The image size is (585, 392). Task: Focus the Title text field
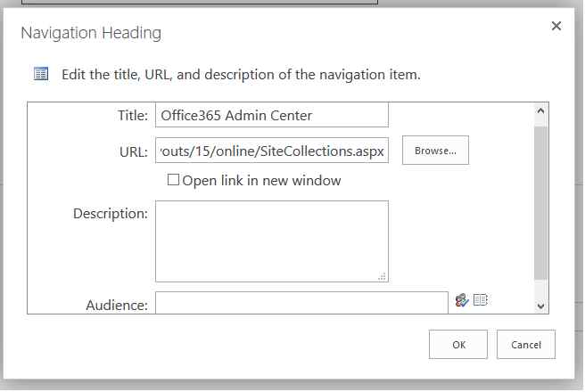(x=272, y=115)
